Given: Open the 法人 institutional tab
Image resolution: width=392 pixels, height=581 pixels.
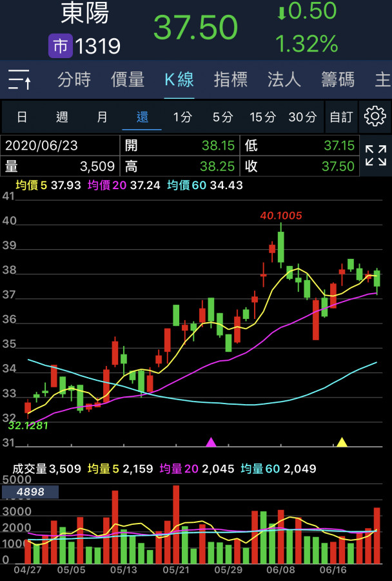Looking at the screenshot, I should tap(284, 80).
